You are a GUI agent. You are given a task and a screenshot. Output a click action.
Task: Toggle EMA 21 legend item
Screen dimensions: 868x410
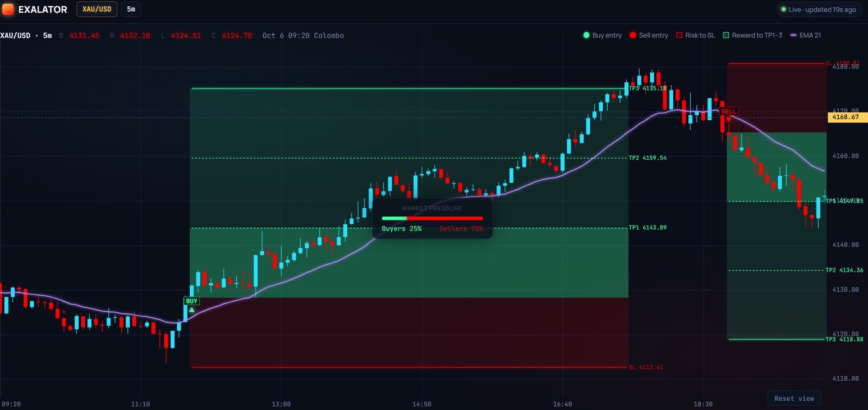(x=805, y=35)
